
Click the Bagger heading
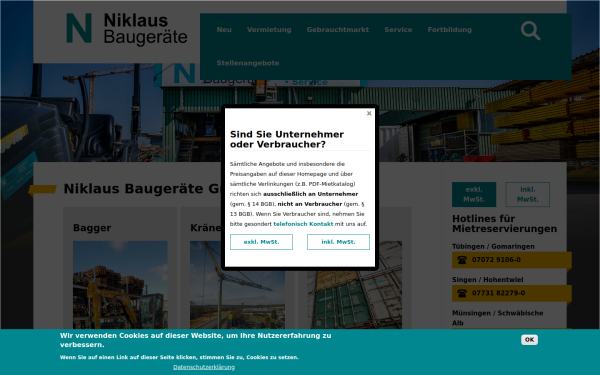[x=92, y=228]
